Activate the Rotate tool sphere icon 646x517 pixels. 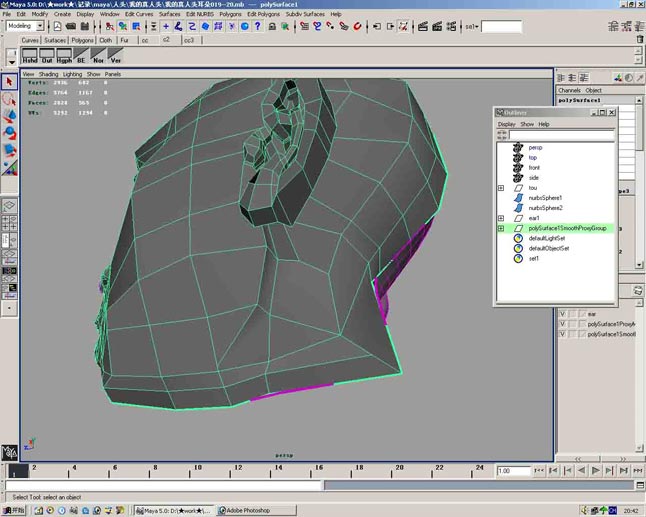tap(9, 133)
